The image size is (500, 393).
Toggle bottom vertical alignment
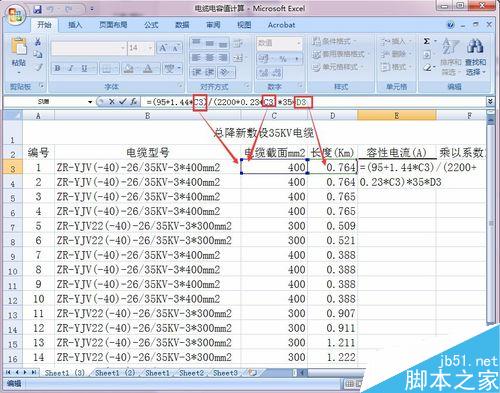coord(223,43)
